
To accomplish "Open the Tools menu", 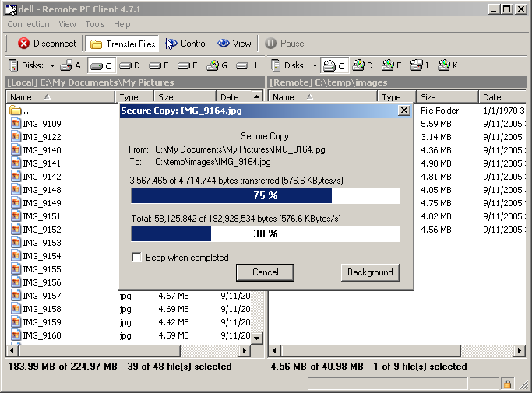I will (x=95, y=24).
